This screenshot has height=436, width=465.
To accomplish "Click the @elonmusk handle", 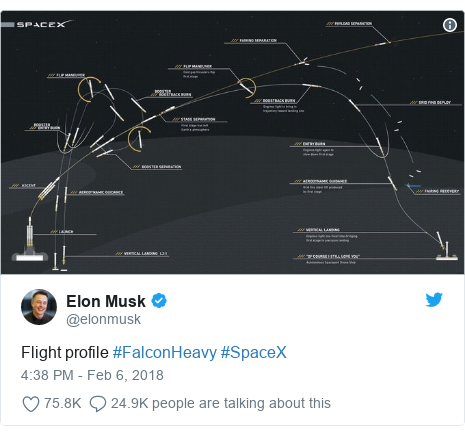I will (x=104, y=319).
